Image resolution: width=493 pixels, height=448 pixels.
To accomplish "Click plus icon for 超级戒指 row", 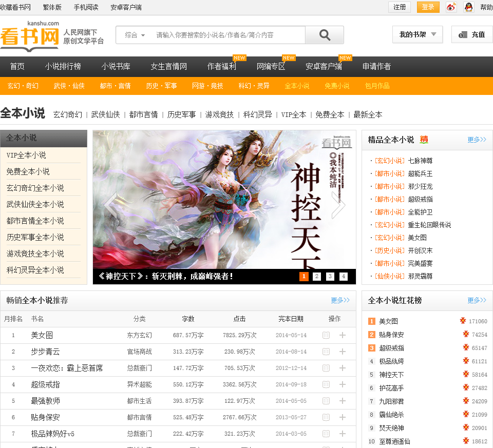I will point(343,384).
